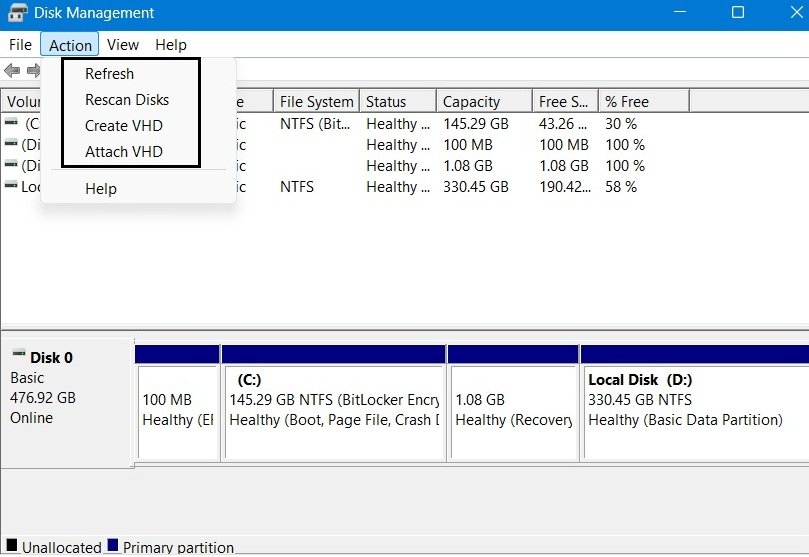
Task: Click the NTFS cell in the 330.45 GB row
Action: coord(297,187)
